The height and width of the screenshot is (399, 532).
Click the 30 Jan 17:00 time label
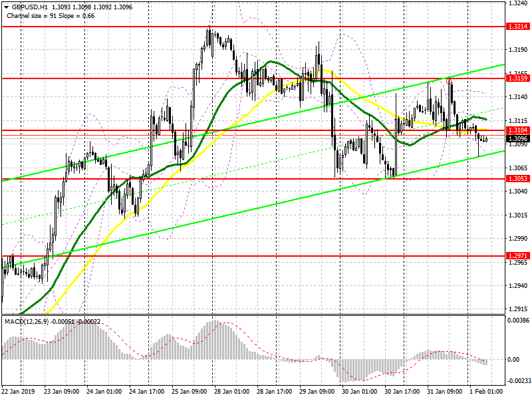coord(402,391)
